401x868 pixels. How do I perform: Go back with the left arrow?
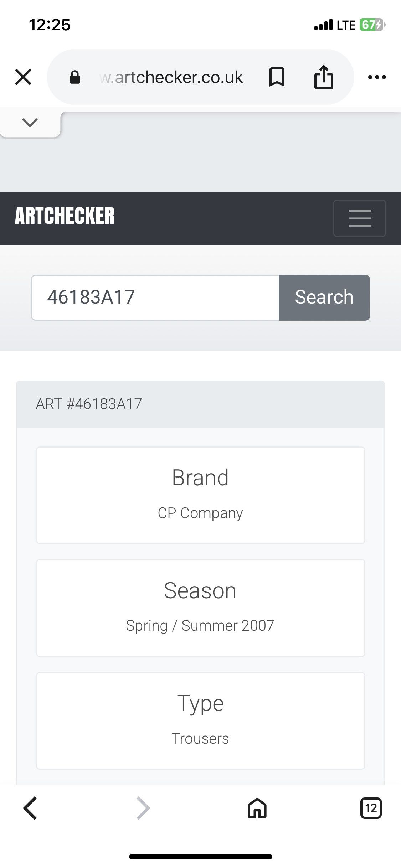pos(30,808)
